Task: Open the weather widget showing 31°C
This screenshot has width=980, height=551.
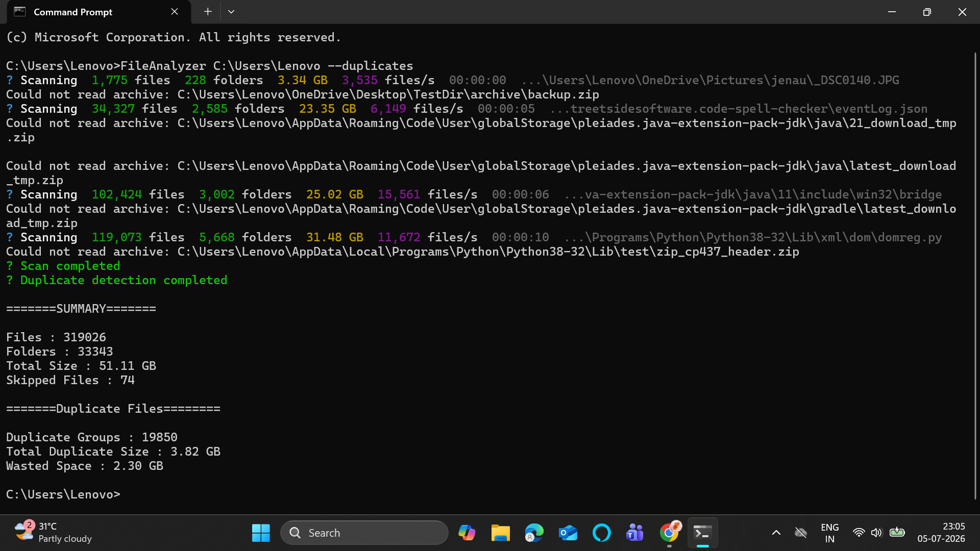Action: 53,533
